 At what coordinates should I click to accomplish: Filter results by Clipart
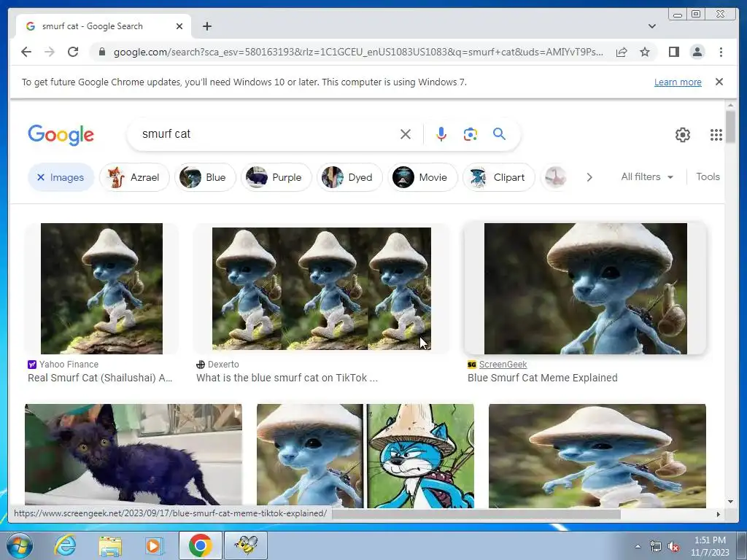point(498,177)
